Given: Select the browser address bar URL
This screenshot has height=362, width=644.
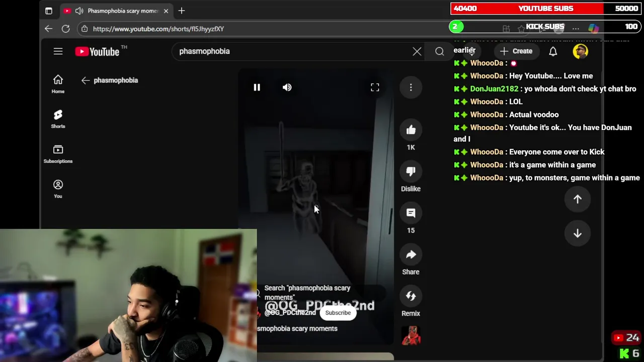Looking at the screenshot, I should (x=158, y=29).
